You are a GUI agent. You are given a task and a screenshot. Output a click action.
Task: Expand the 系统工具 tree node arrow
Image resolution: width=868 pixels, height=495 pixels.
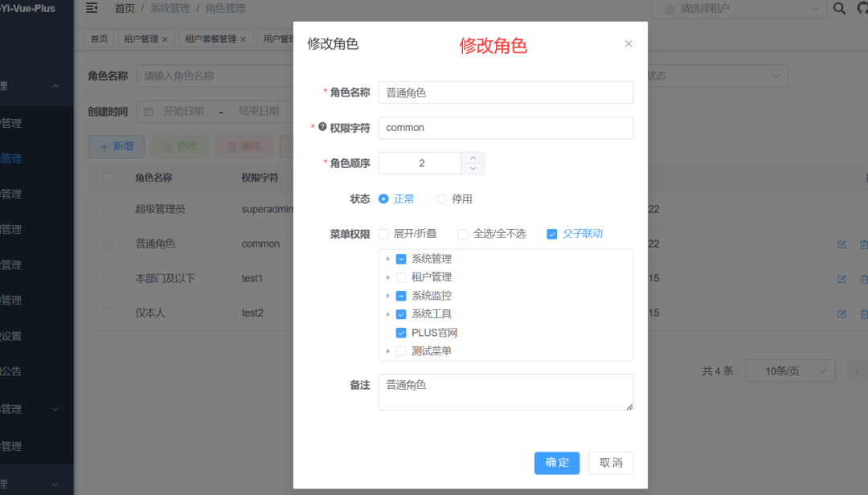pos(388,314)
